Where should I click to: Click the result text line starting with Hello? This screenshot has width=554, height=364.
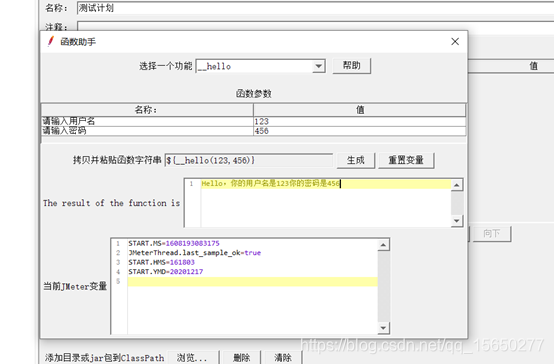271,183
